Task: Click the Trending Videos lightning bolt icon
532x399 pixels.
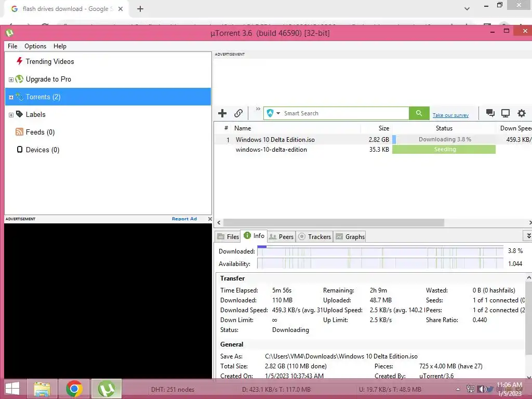Action: tap(19, 61)
